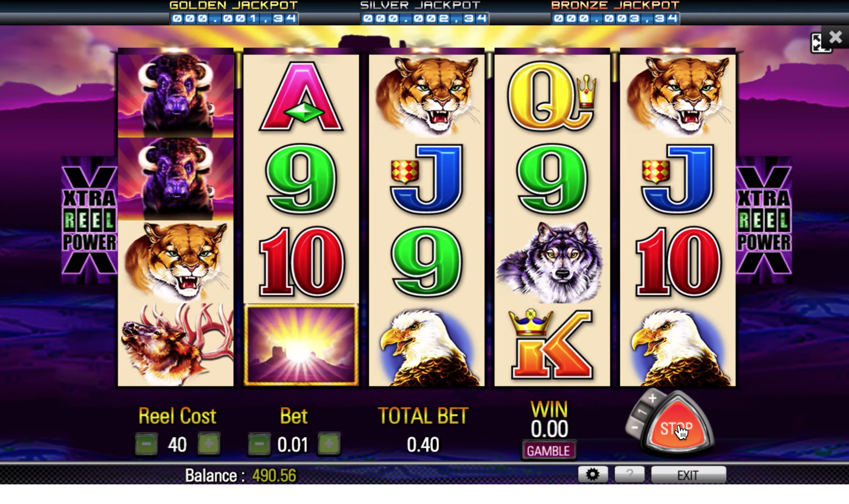
Task: Lower the Bet amount with minus
Action: pos(259,444)
